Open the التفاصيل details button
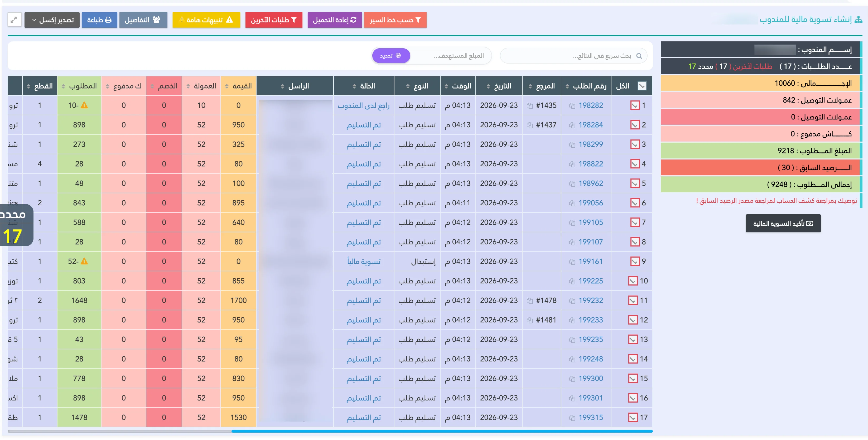Image resolution: width=868 pixels, height=440 pixels. click(x=143, y=20)
